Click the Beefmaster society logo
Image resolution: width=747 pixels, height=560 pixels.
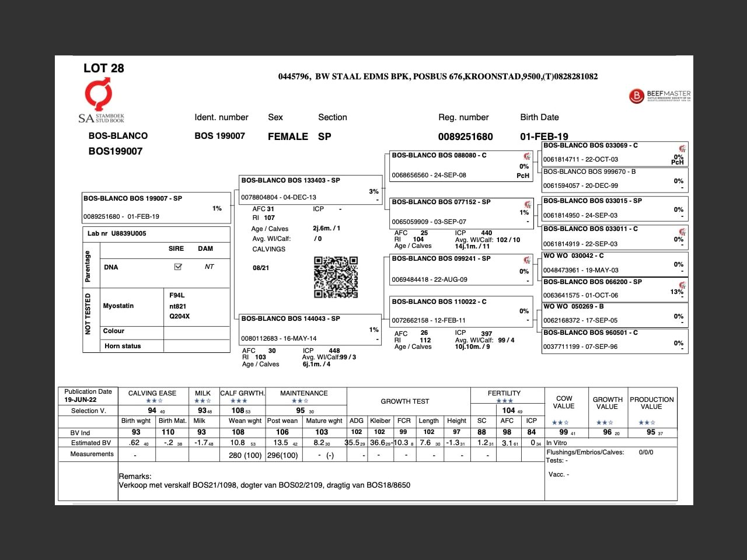pos(659,96)
